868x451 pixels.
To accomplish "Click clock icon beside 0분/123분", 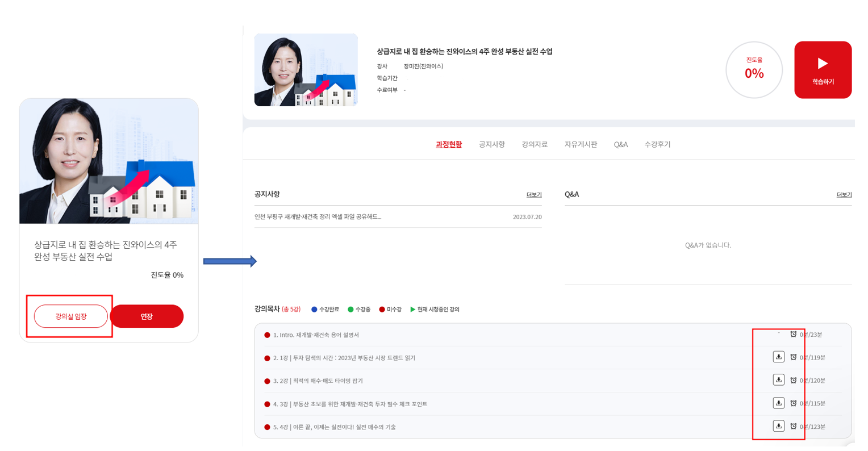I will point(794,426).
